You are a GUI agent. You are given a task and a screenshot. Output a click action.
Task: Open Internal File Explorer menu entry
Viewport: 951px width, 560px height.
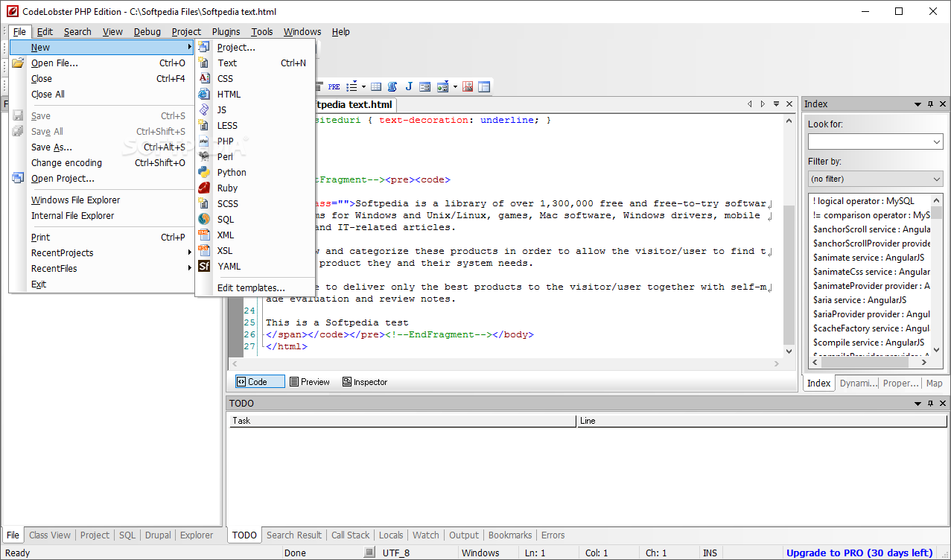pyautogui.click(x=101, y=215)
